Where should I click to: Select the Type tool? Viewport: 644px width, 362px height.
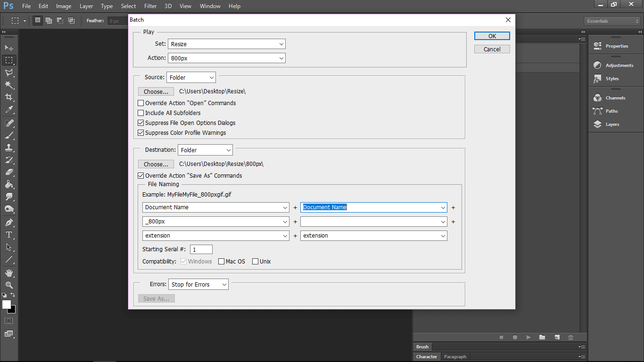(x=8, y=233)
